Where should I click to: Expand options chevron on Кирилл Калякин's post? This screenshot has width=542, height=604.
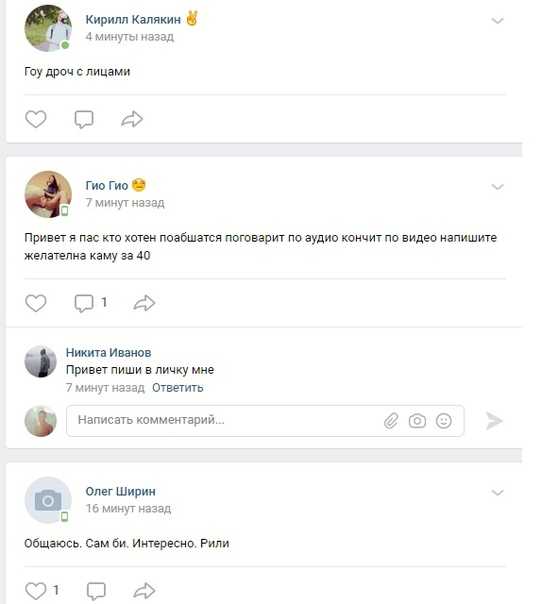coord(498,21)
